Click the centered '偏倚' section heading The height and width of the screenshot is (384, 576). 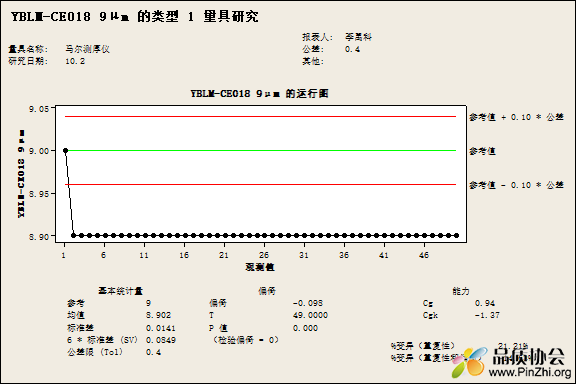267,291
